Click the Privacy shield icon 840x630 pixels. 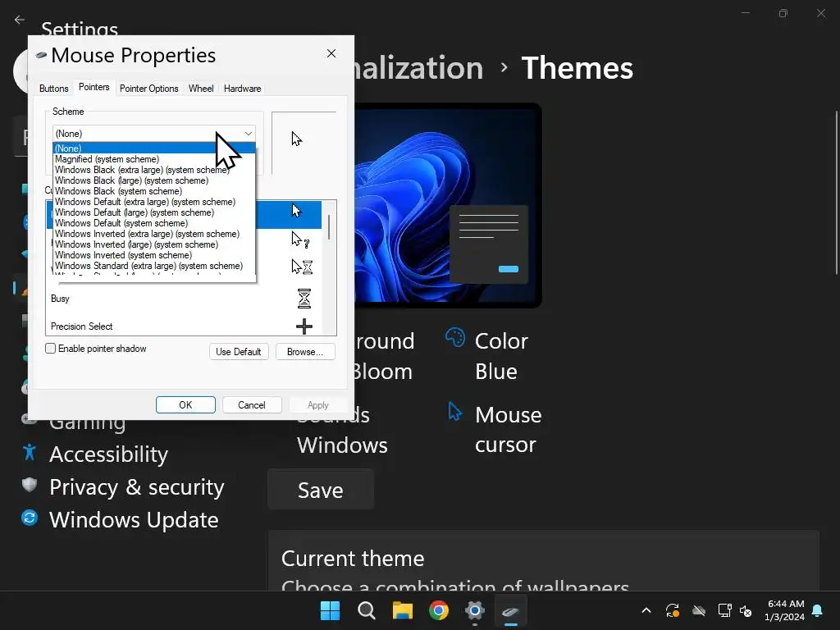[30, 485]
